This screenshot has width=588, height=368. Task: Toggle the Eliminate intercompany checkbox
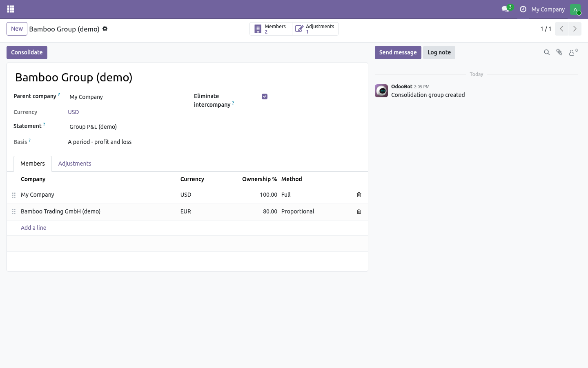[265, 96]
